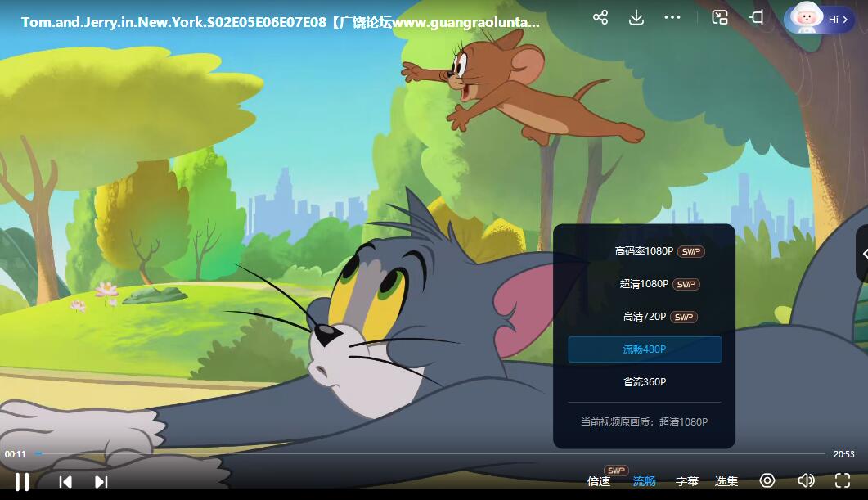Viewport: 868px width, 500px height.
Task: Click the SVIP badge beside 超清1080P
Action: tap(686, 284)
